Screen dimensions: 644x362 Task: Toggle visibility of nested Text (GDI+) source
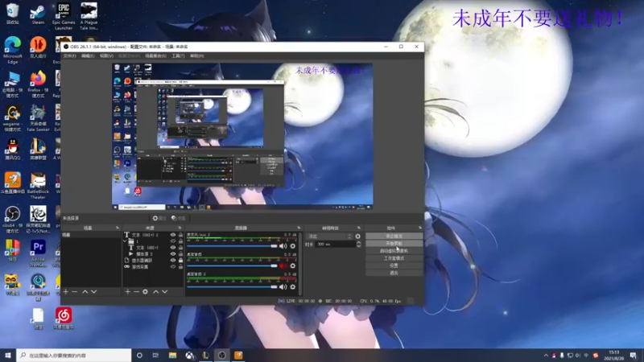pos(173,248)
